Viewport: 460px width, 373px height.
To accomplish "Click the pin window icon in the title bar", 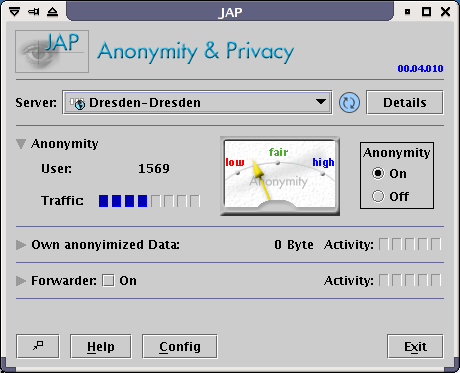I will click(34, 12).
